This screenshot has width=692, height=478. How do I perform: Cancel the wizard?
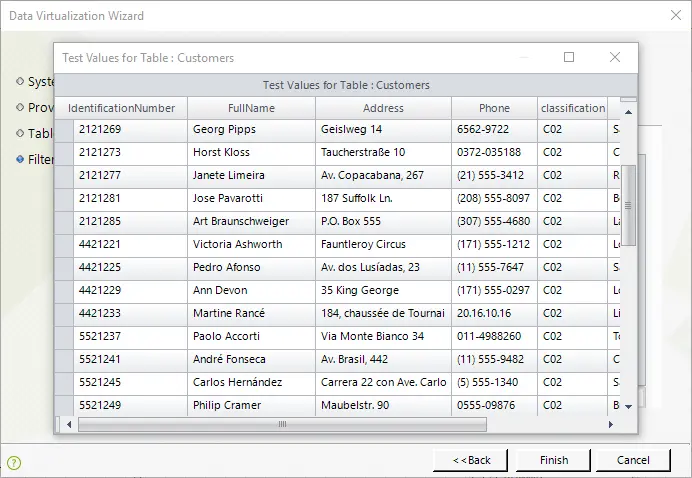633,460
